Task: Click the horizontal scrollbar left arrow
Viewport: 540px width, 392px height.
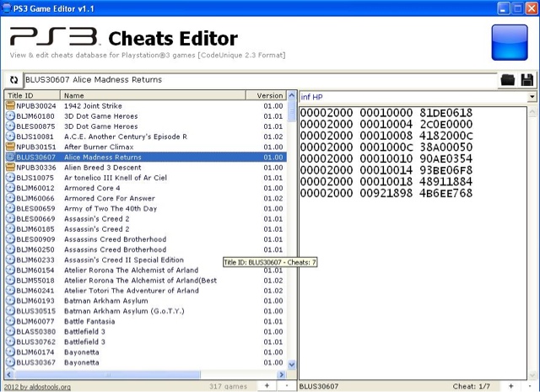Action: (9, 374)
